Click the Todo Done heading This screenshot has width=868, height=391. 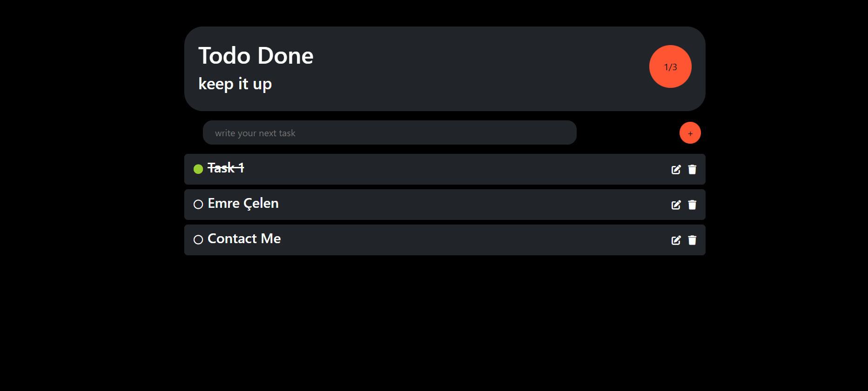pyautogui.click(x=256, y=56)
